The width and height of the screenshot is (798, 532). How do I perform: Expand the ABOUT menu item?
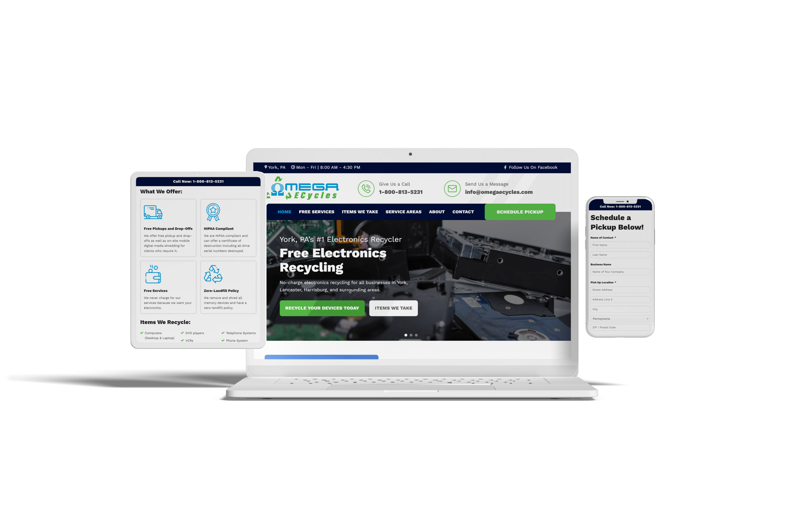point(437,213)
